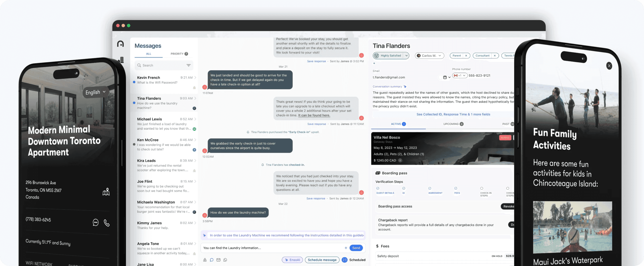Image resolution: width=644 pixels, height=266 pixels.
Task: Remove the Parent tag with its X
Action: (x=466, y=56)
